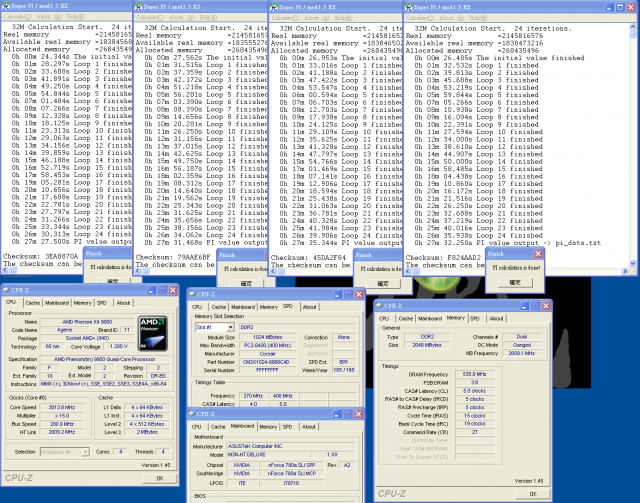Select Cache tab in CPU-Z Mainboard window

click(218, 427)
